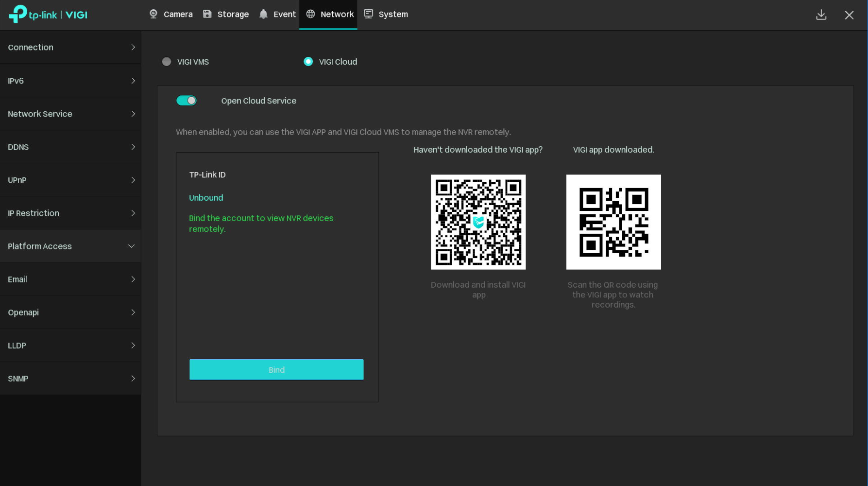Screen dimensions: 868x486
Task: Open the IP Restriction sidebar item
Action: [x=70, y=213]
